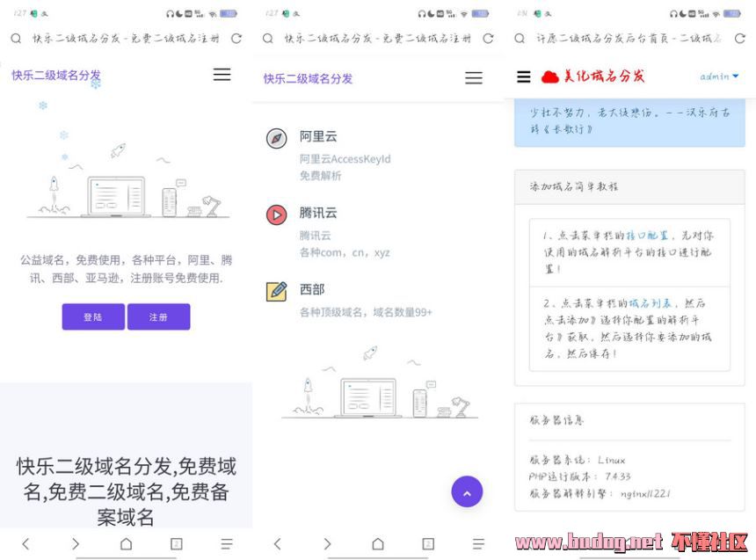Open the hamburger menu on the left phone screen
Image resolution: width=756 pixels, height=560 pixels.
click(222, 74)
